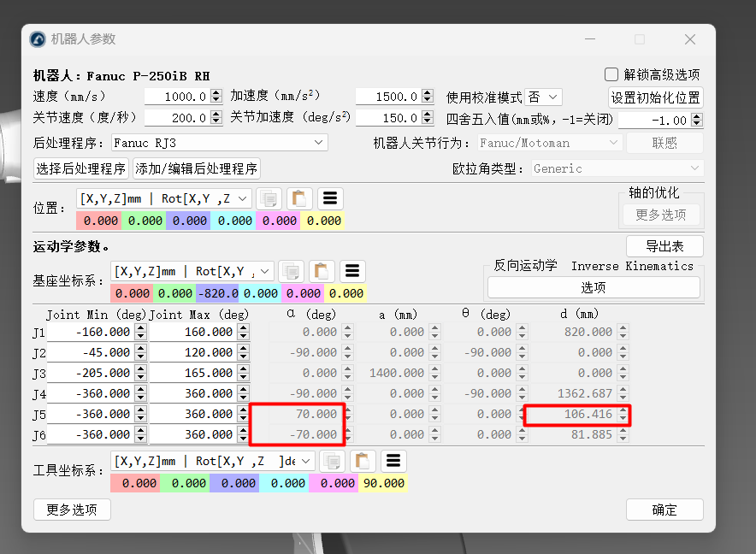Open the 后处理程序 dropdown showing Fanuc RJ3
Screen dimensions: 756x554
click(218, 143)
